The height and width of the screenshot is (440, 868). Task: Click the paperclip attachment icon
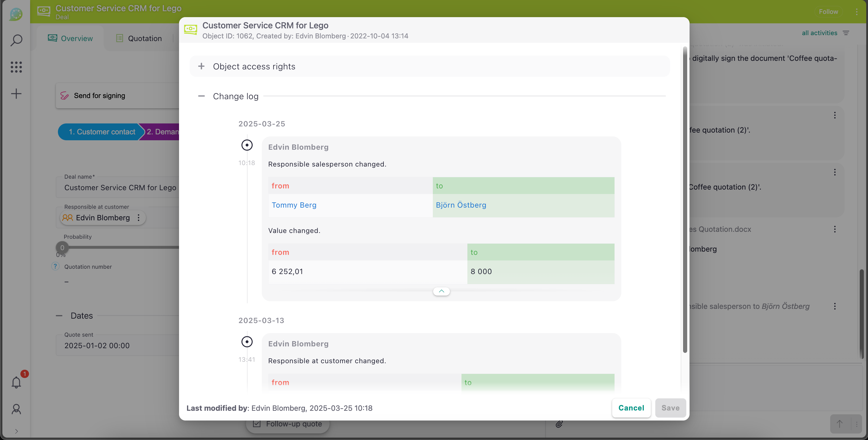pos(559,424)
